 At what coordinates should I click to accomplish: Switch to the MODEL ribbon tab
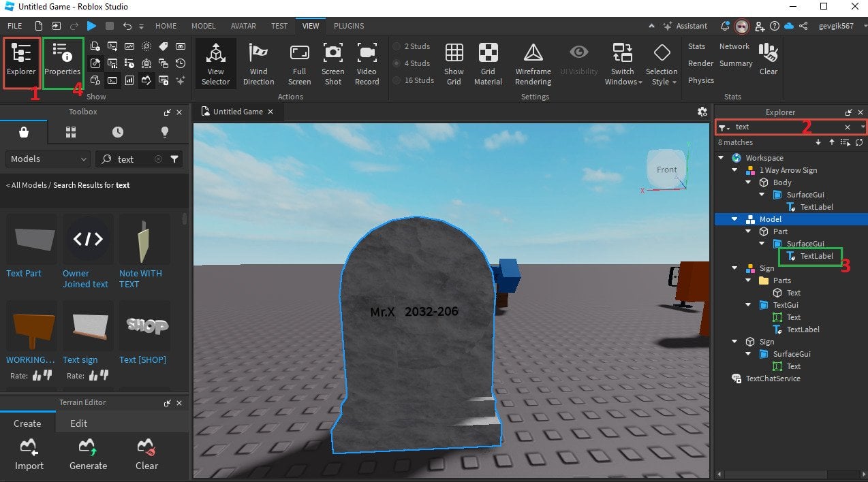click(203, 26)
